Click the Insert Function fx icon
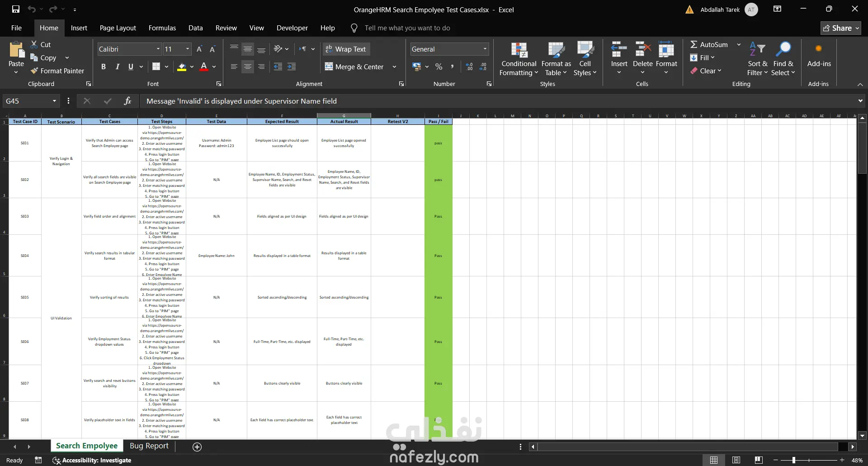The image size is (868, 466). click(127, 101)
